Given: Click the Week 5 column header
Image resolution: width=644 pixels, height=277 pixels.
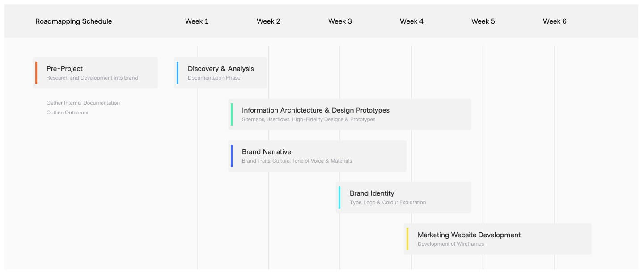Looking at the screenshot, I should (483, 21).
